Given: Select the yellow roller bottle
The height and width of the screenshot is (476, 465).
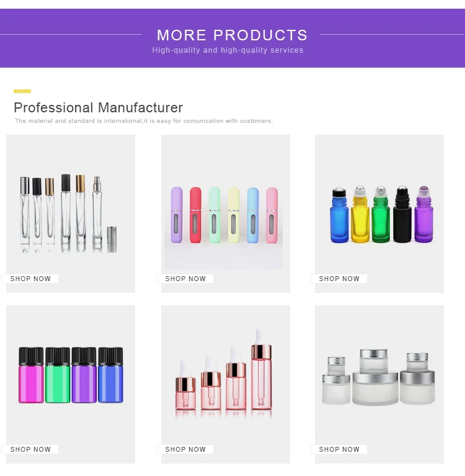Looking at the screenshot, I should 360,214.
